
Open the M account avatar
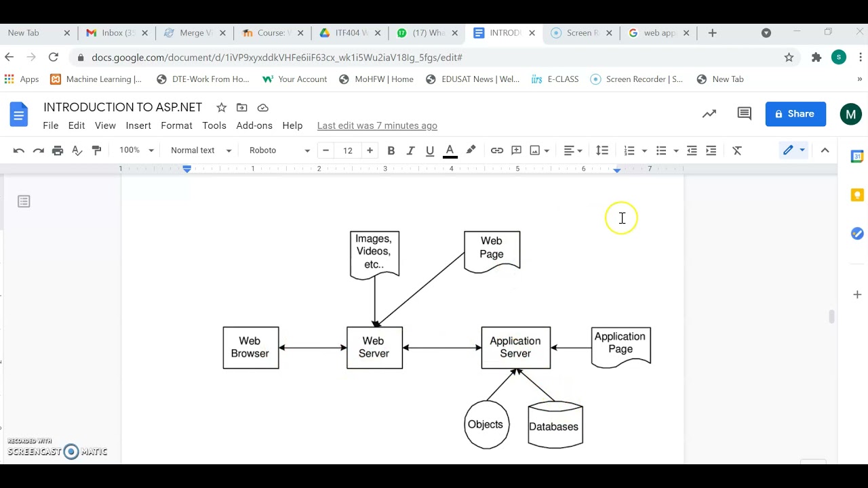[x=850, y=114]
